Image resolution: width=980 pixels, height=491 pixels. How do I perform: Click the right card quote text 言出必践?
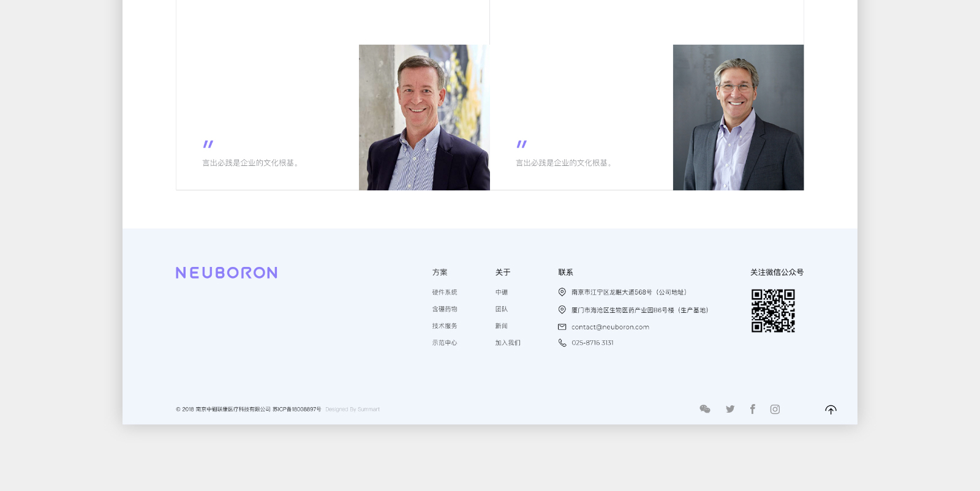click(563, 163)
